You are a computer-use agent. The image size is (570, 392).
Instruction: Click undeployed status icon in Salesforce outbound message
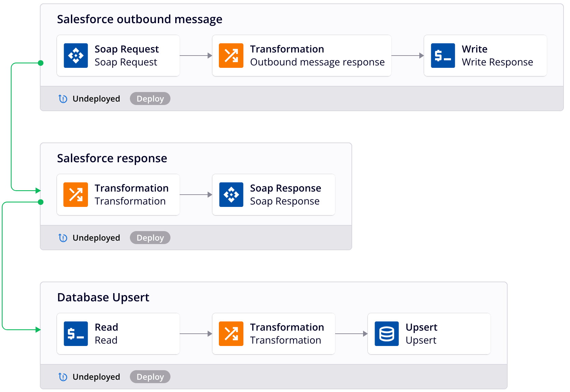click(63, 99)
